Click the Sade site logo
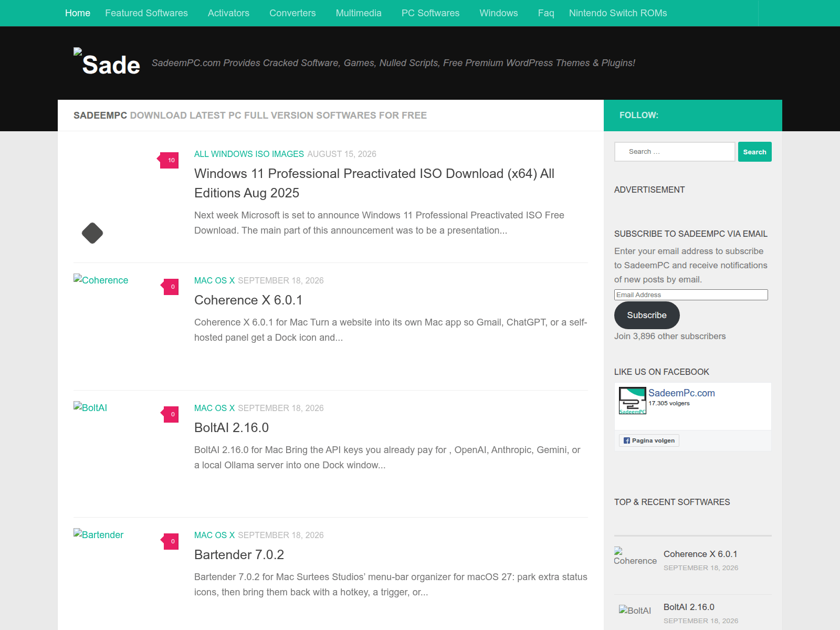The height and width of the screenshot is (630, 840). click(107, 62)
